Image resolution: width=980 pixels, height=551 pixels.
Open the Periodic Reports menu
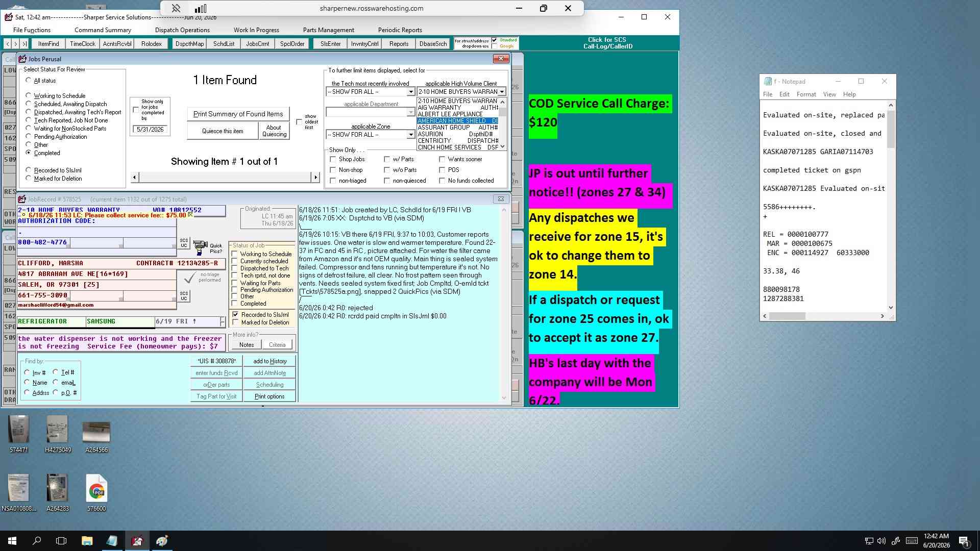400,30
